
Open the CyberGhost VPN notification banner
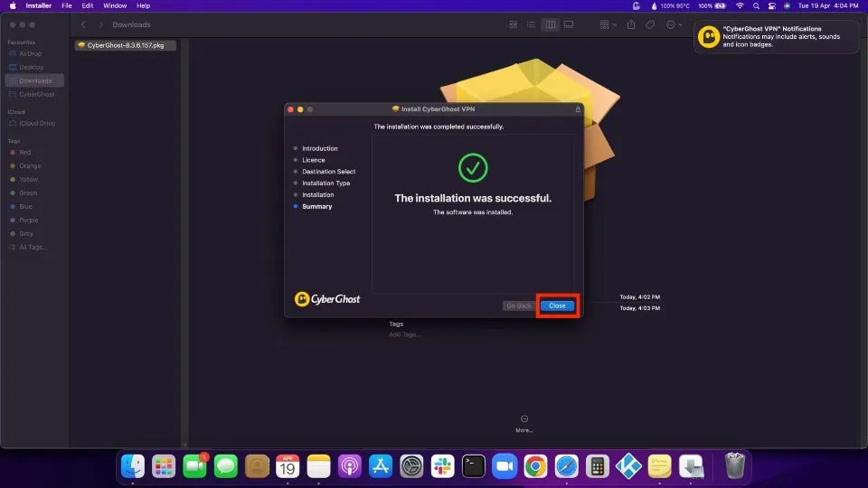coord(776,36)
